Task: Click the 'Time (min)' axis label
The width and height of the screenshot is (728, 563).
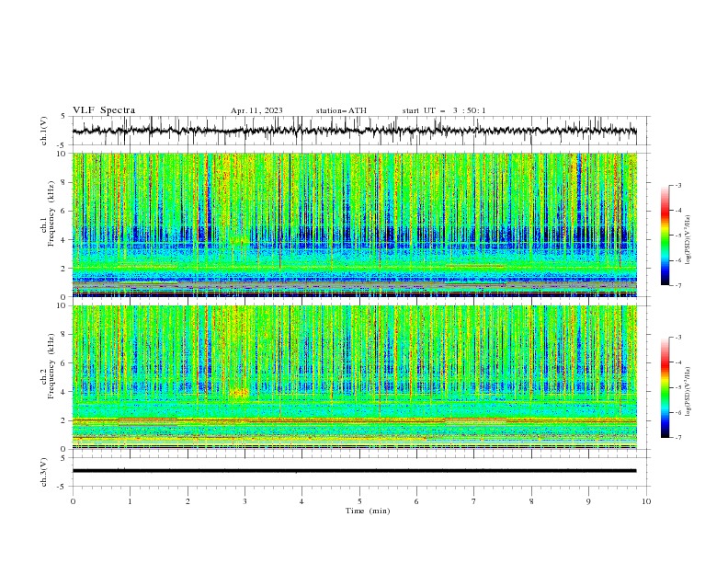Action: pyautogui.click(x=368, y=511)
